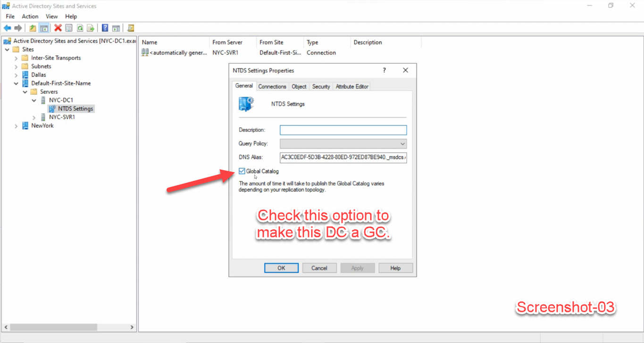The image size is (644, 343).
Task: Click the dialog's question mark help button
Action: click(384, 70)
